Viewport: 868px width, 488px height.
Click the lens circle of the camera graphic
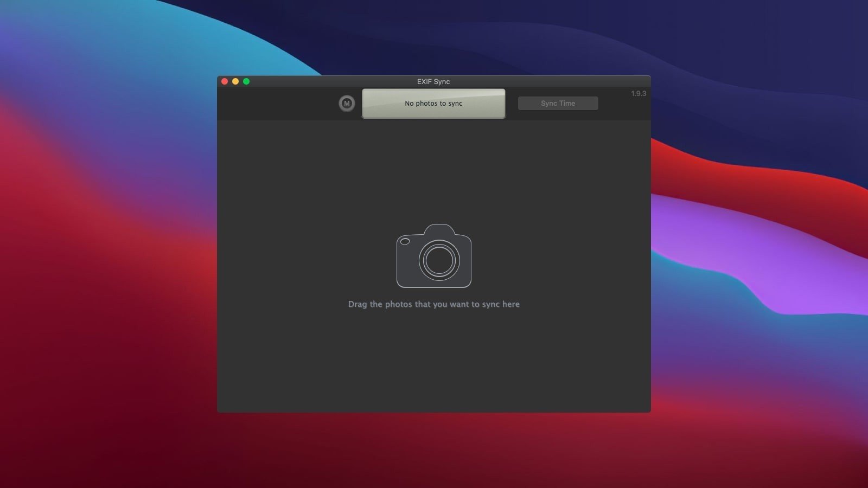pos(439,260)
